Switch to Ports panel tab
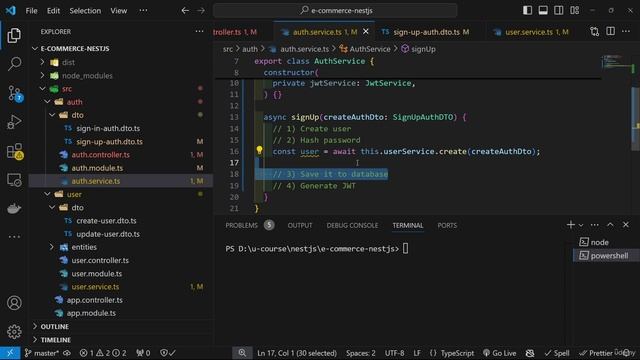The image size is (640, 360). pyautogui.click(x=447, y=225)
